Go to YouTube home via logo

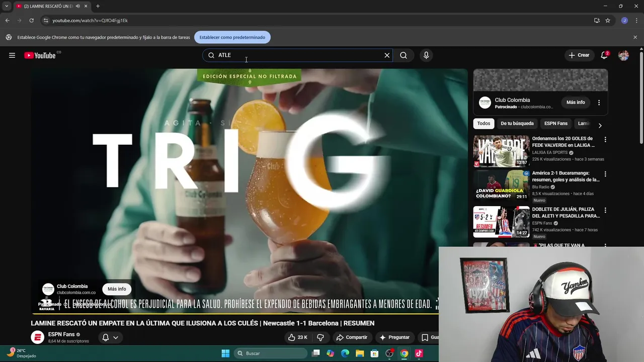tap(40, 55)
